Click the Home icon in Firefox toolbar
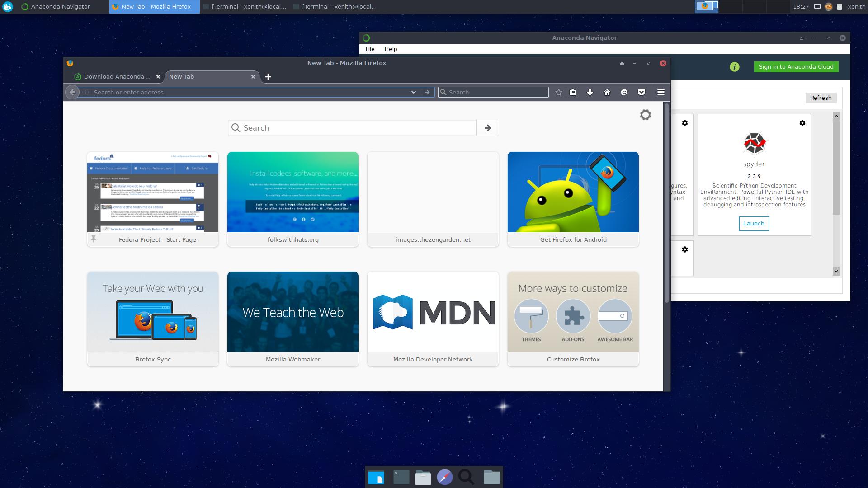 pos(607,92)
